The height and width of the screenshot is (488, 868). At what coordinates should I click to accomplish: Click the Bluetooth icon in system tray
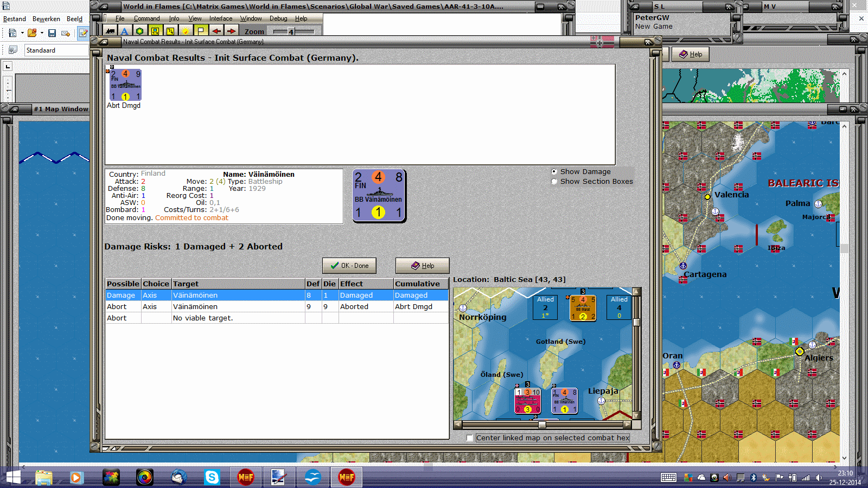pos(753,478)
